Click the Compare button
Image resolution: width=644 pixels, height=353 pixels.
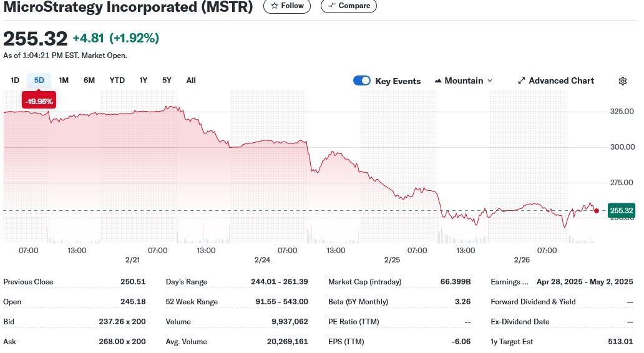coord(348,6)
